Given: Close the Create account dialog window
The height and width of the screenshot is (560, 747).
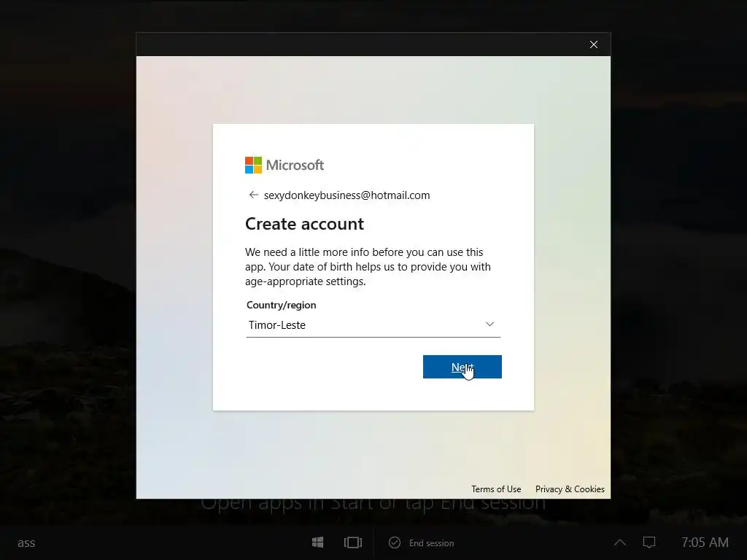Looking at the screenshot, I should [x=594, y=44].
